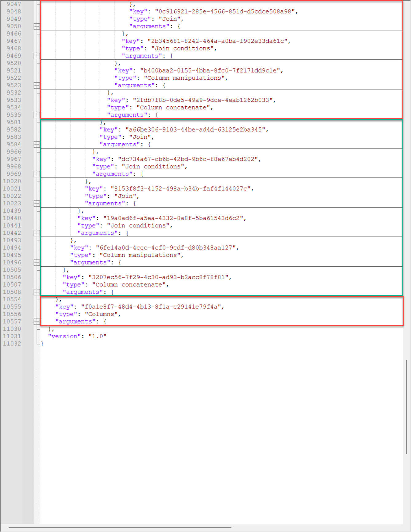Click the "Join conditions" text on line 9468

[x=184, y=49]
